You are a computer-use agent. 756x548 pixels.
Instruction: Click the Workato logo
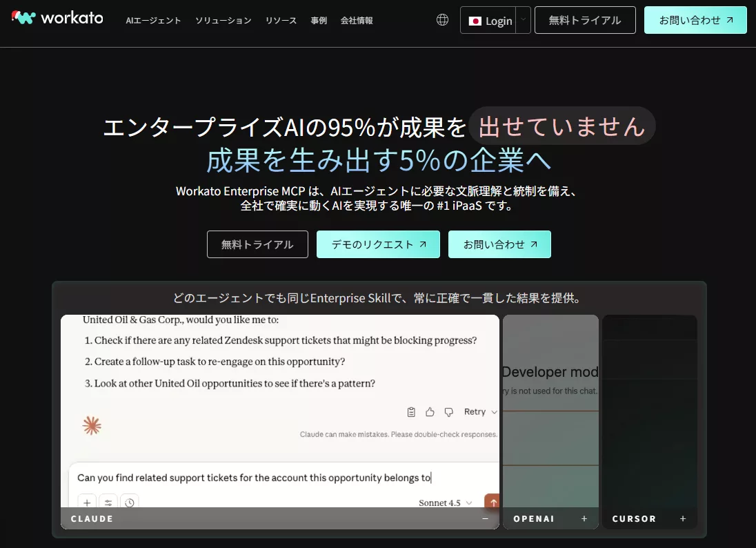click(57, 19)
